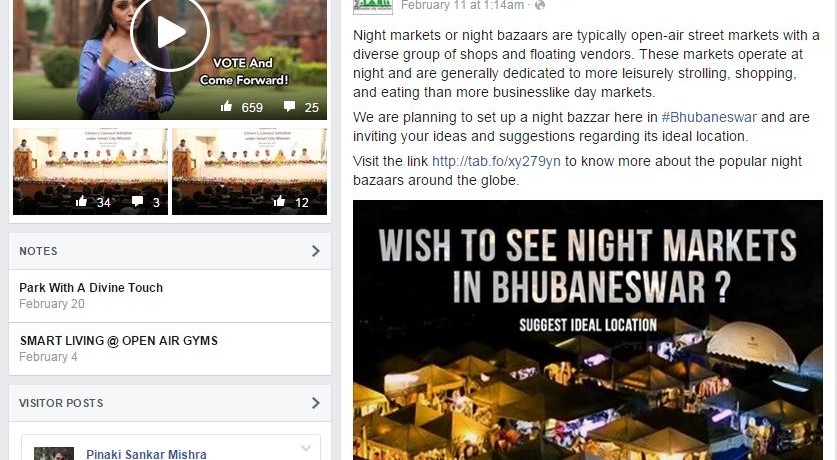837x460 pixels.
Task: Click the like icon showing 659
Action: click(x=226, y=106)
